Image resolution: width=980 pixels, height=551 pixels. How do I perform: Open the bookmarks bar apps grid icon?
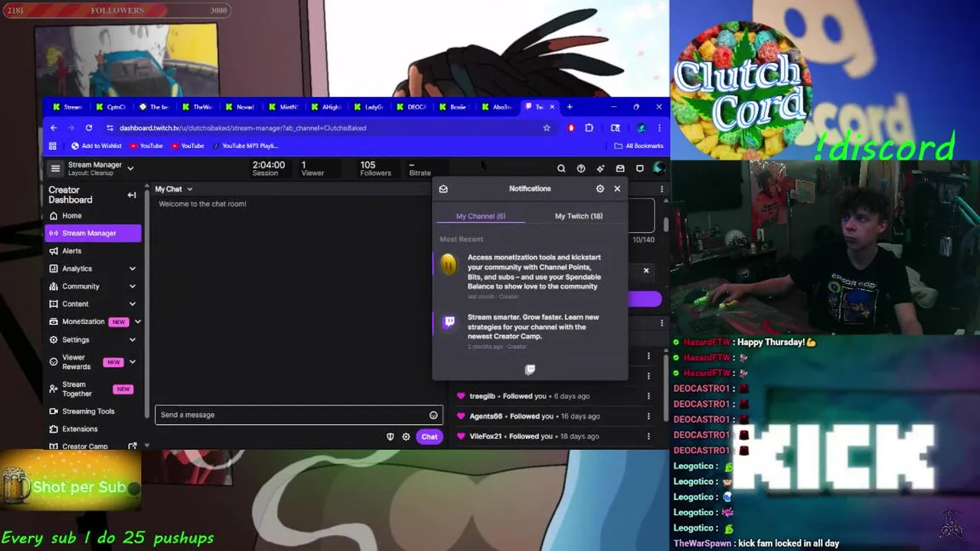[53, 145]
